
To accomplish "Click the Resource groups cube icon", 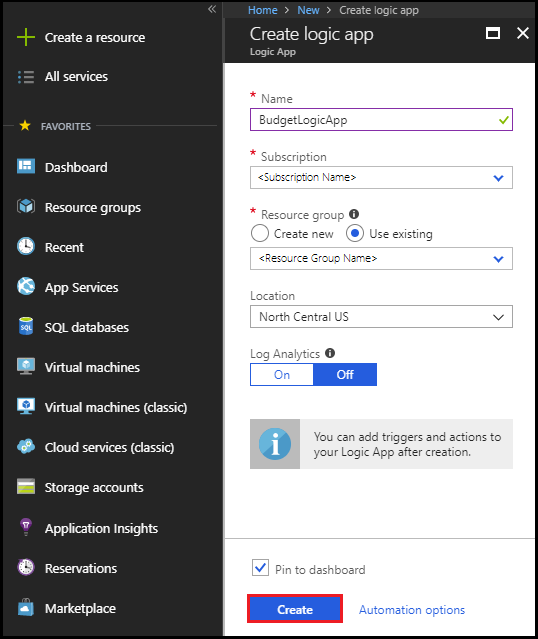I will click(x=26, y=207).
